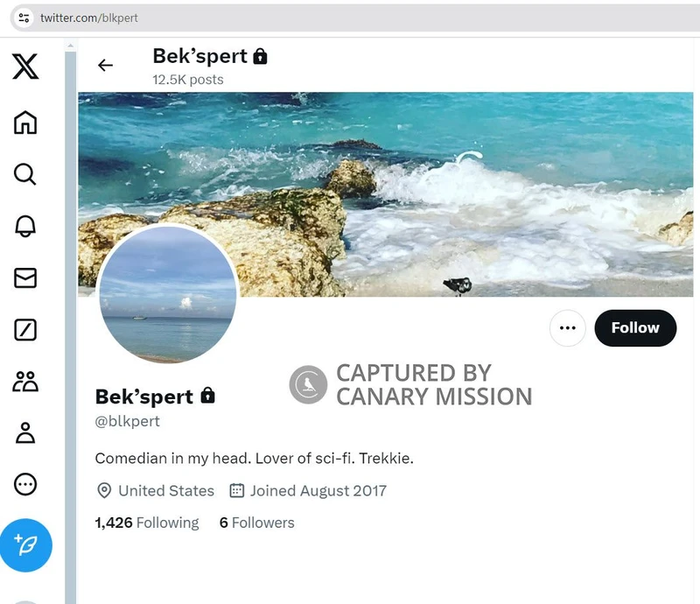Viewport: 700px width, 604px height.
Task: Open Notifications bell icon
Action: pos(25,226)
